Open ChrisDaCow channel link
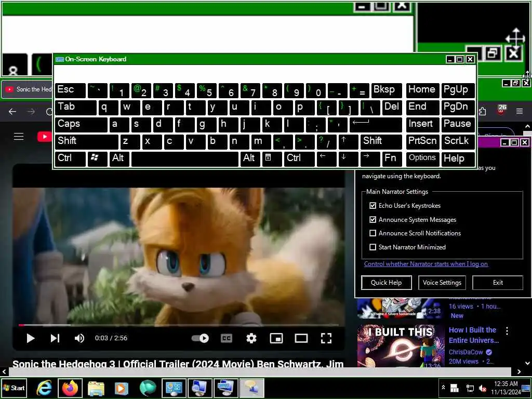Screen dimensions: 532x399 (466, 352)
